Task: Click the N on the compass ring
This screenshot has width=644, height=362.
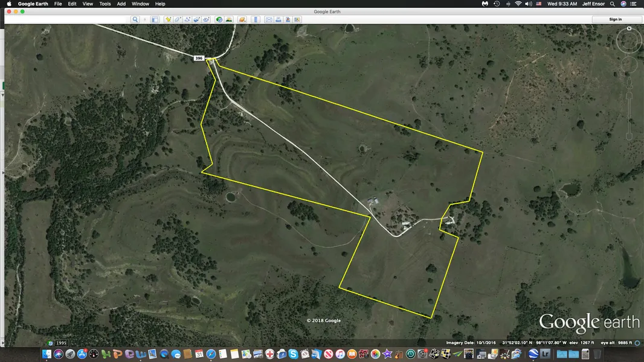Action: 629,28
